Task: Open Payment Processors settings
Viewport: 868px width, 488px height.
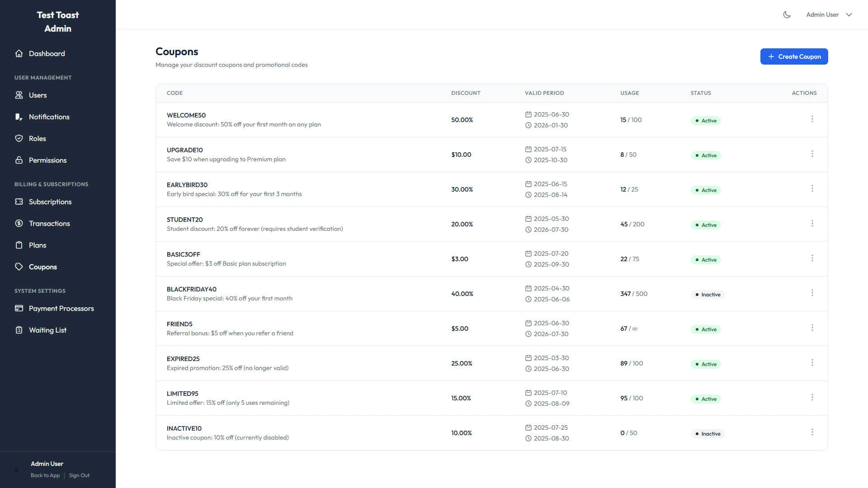Action: [61, 308]
